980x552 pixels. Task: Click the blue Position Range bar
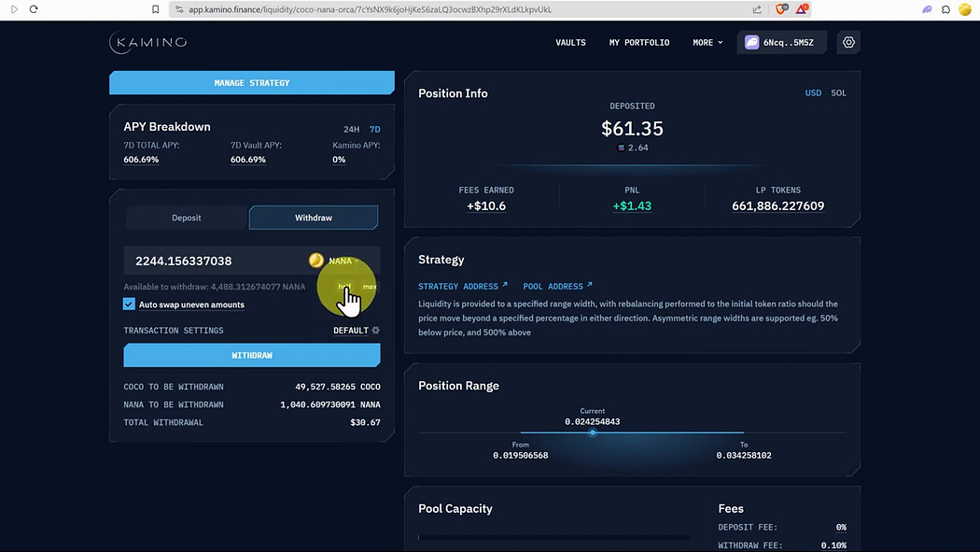click(632, 432)
